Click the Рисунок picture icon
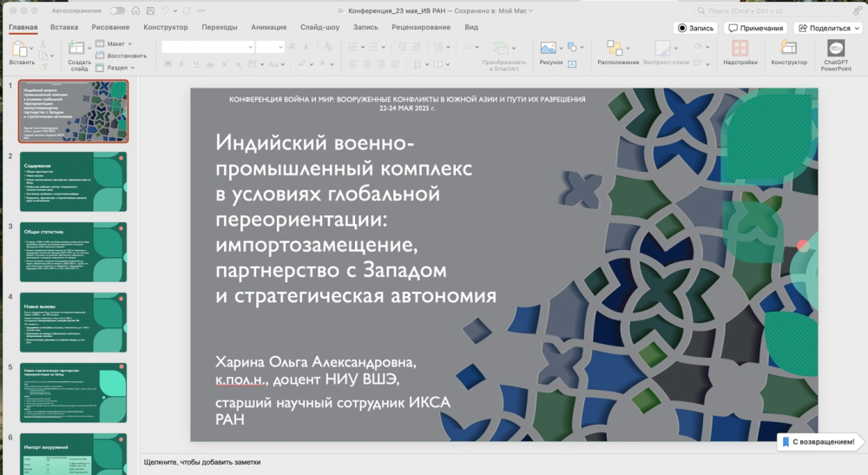Viewport: 868px width, 475px height. click(x=548, y=48)
